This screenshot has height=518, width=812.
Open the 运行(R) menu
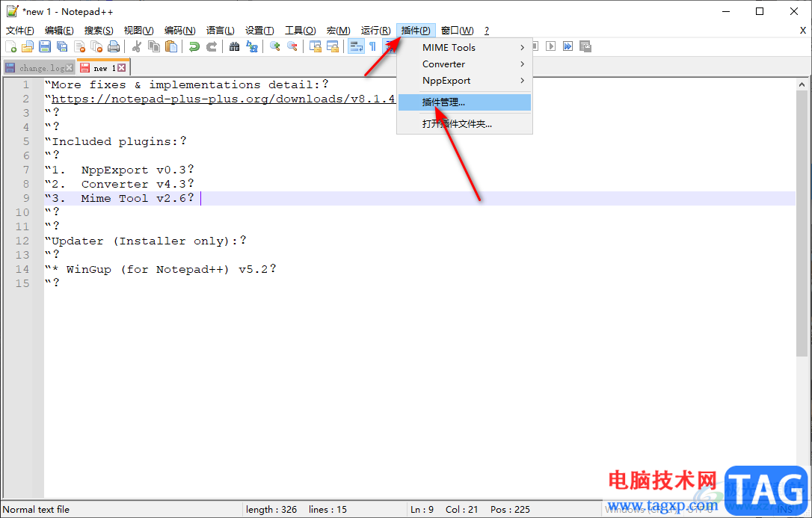[375, 31]
